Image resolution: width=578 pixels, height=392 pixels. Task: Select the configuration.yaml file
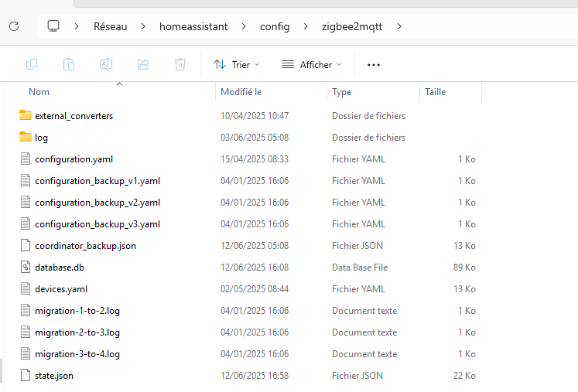coord(74,159)
